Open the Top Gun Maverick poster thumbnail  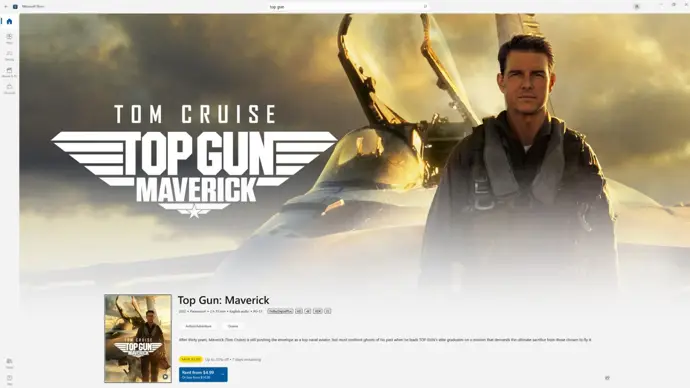pos(138,338)
